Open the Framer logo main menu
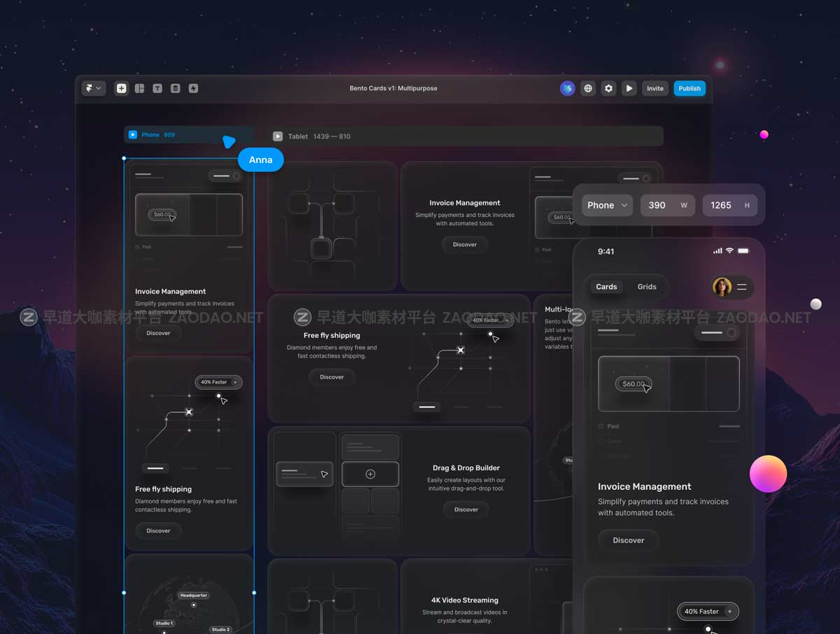 pos(93,88)
